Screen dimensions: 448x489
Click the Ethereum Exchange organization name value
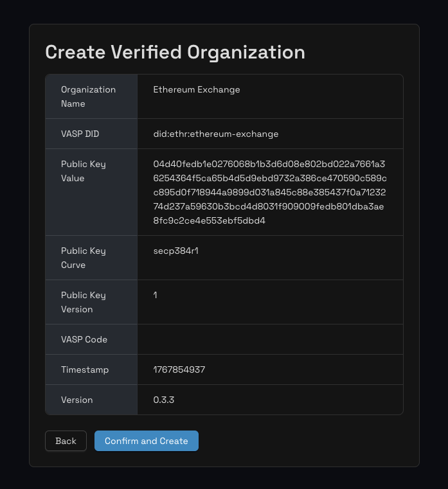point(196,89)
